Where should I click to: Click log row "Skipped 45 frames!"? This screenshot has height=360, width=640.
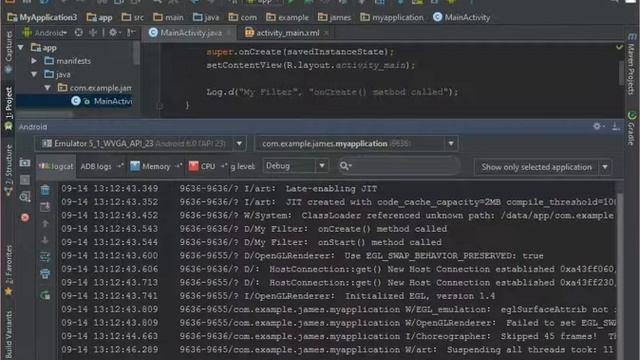click(x=338, y=336)
